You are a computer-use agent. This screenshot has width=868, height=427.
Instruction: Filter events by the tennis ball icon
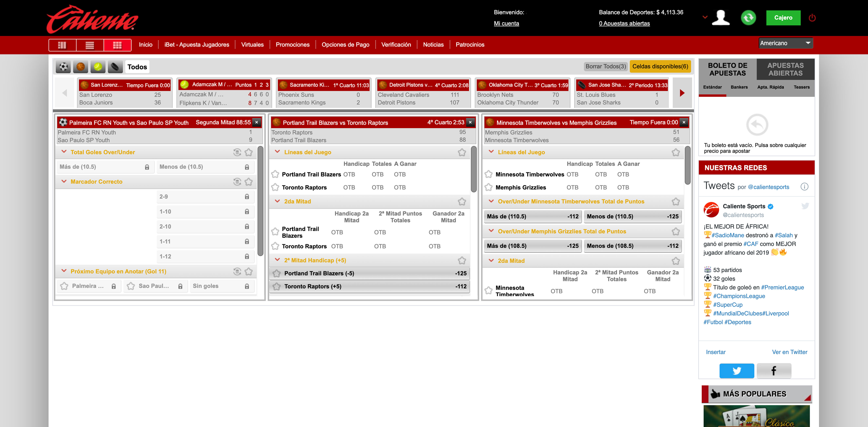pos(98,67)
